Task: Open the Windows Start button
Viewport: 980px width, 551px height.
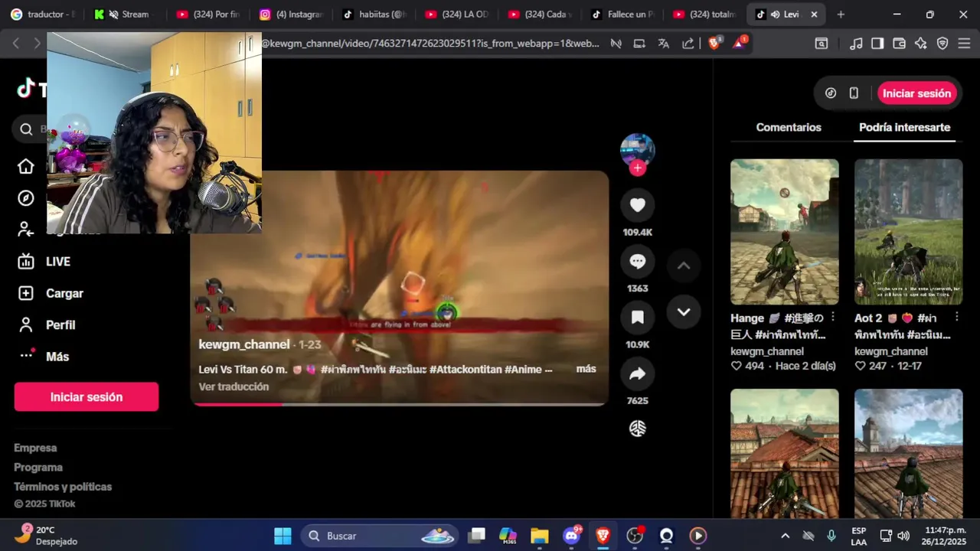Action: [x=283, y=536]
